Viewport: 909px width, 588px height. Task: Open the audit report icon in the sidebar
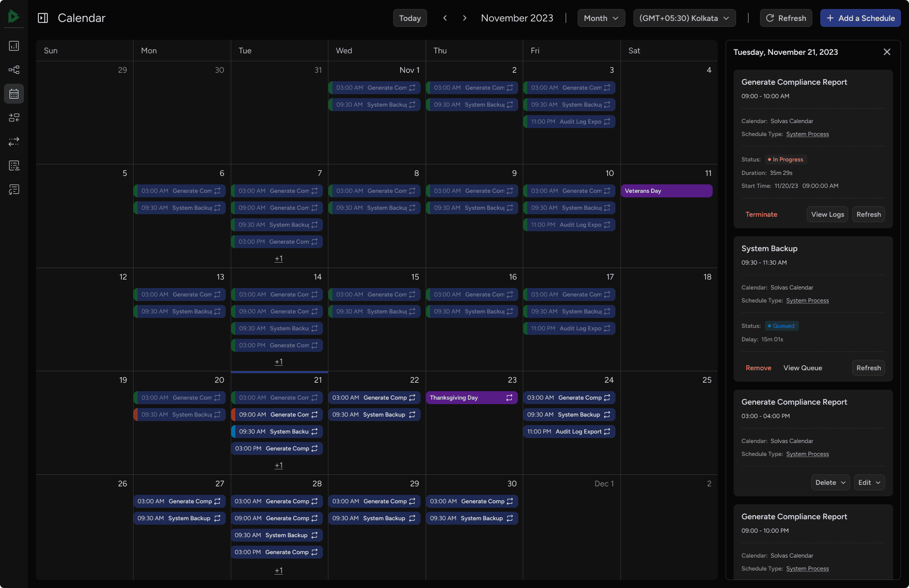click(14, 165)
